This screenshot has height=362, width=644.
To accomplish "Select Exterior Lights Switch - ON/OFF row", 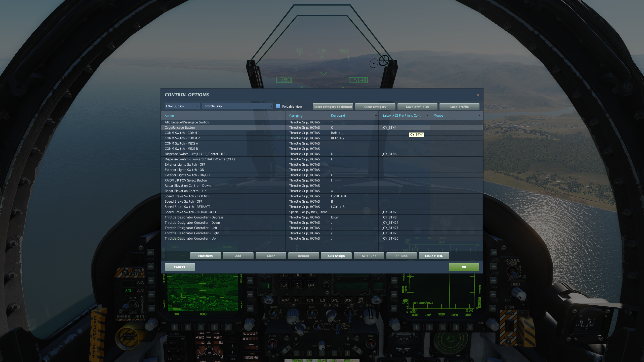I will (x=321, y=175).
